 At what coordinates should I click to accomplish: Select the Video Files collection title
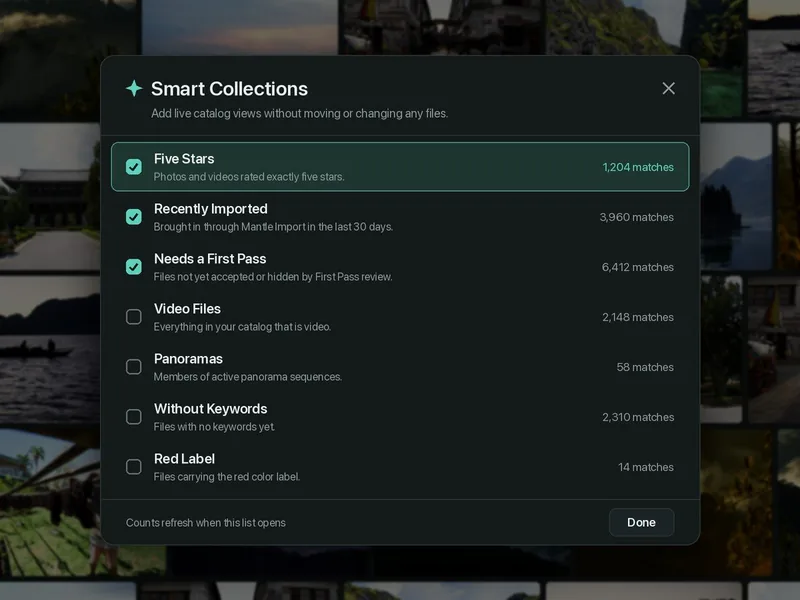187,309
